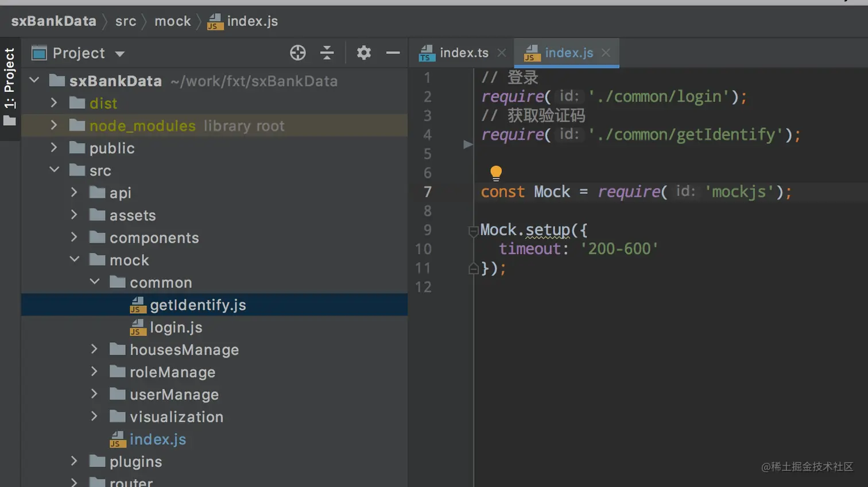Close the index.js editor tab

click(606, 53)
